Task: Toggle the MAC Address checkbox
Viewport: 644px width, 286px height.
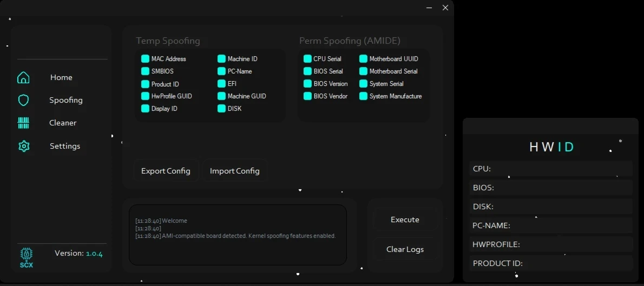Action: 145,59
